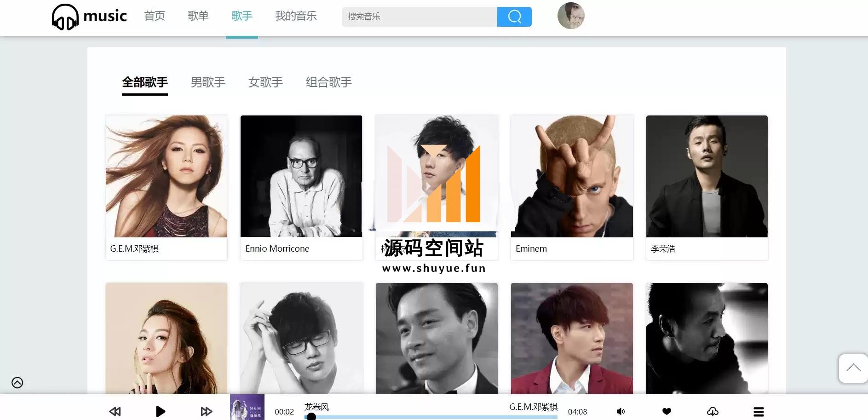
Task: Click the blue search magnifier button
Action: coord(514,17)
